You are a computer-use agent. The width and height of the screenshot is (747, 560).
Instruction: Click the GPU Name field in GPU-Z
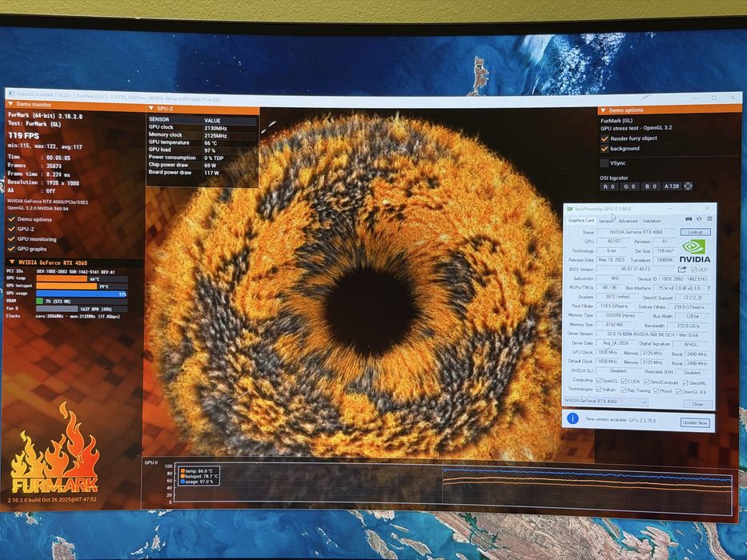coord(636,232)
